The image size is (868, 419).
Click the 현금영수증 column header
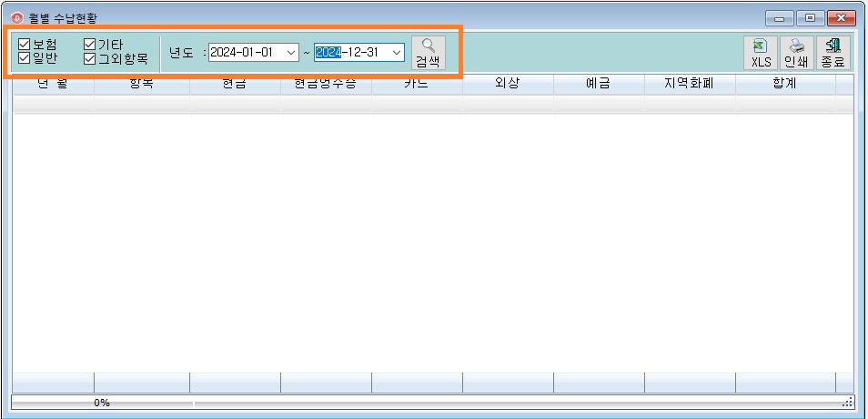click(326, 84)
